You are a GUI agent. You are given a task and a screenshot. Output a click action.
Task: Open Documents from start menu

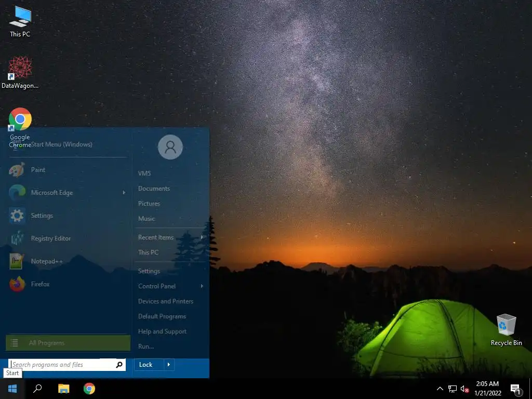(154, 188)
